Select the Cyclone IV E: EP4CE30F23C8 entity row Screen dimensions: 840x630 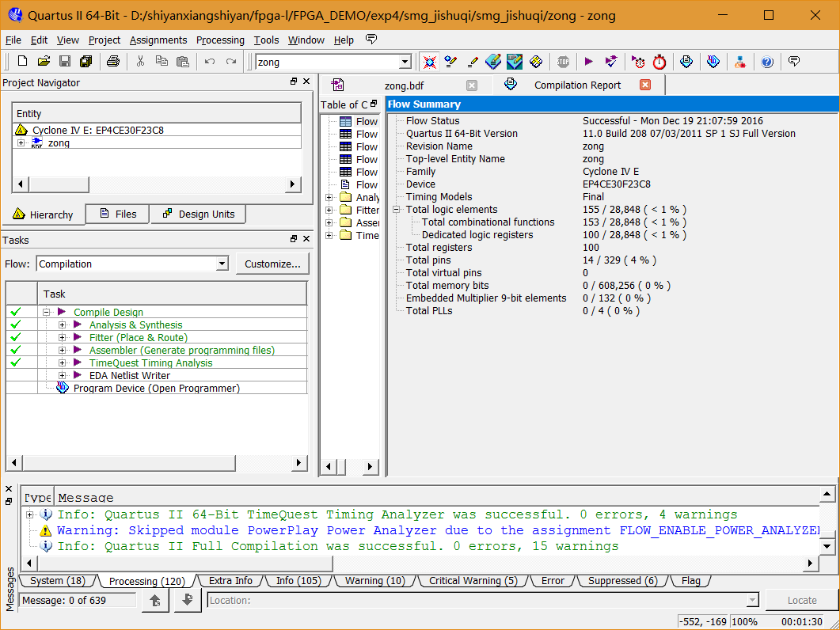pos(157,130)
